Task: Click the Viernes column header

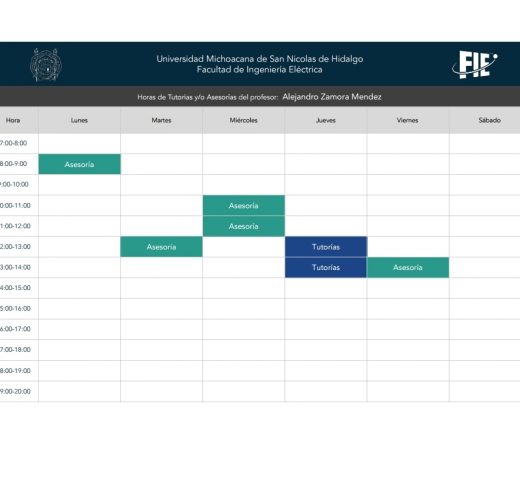Action: 408,120
